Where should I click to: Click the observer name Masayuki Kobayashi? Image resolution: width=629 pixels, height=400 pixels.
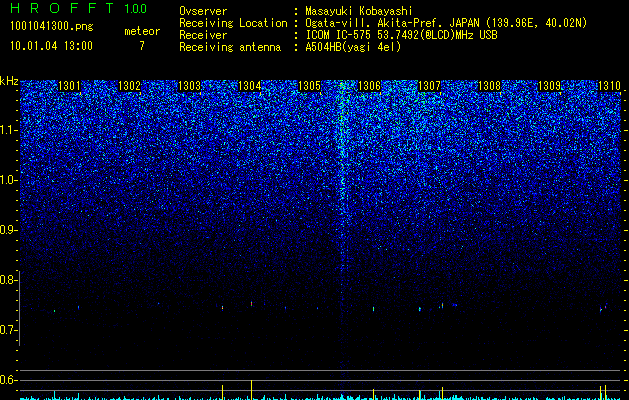pos(359,11)
